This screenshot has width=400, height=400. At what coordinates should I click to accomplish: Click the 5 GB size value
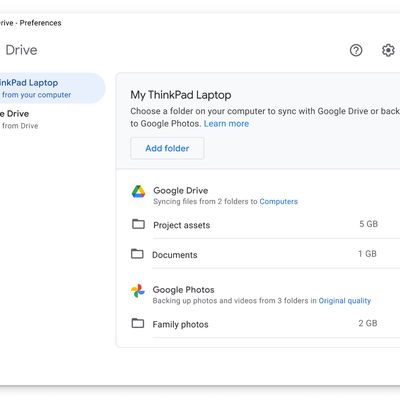click(x=368, y=224)
